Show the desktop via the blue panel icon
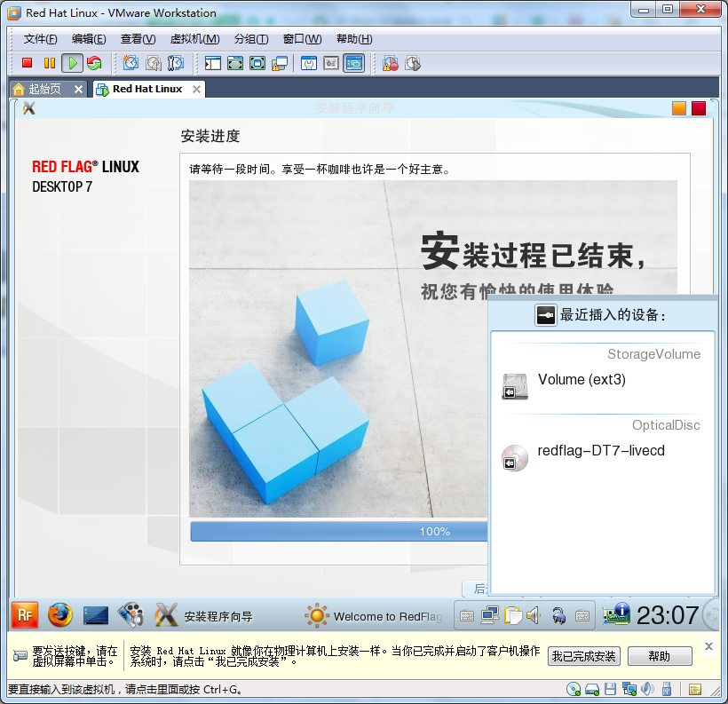This screenshot has height=704, width=728. point(96,616)
